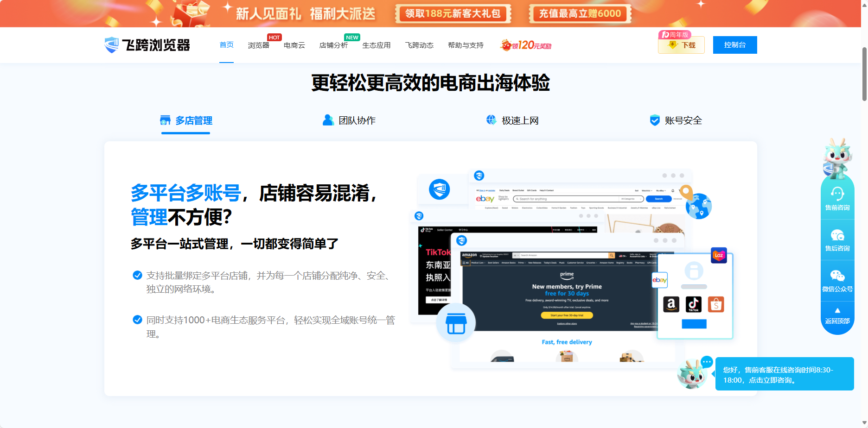
Task: Click the scrollbar down arrow
Action: (864, 423)
